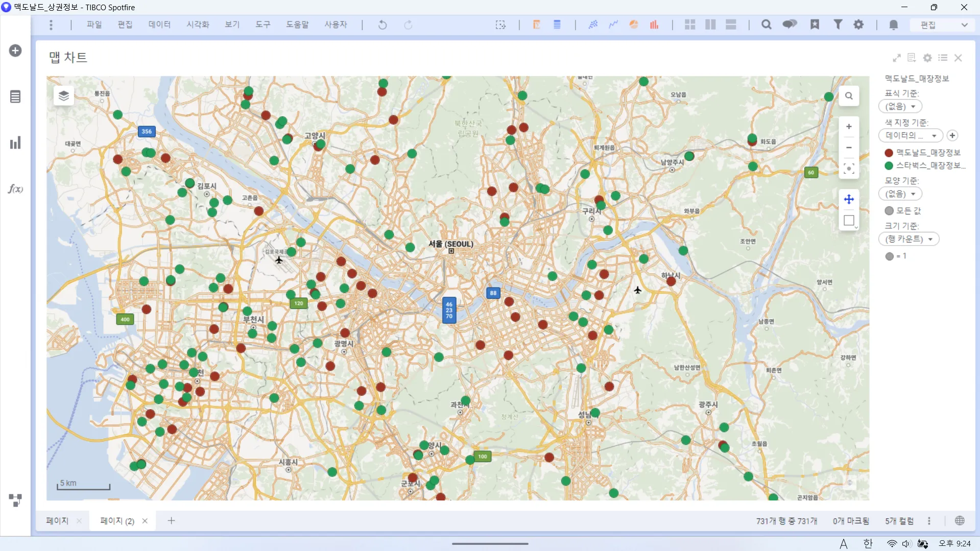This screenshot has width=980, height=551.
Task: Click the 0개 마크됨 status text
Action: 851,521
